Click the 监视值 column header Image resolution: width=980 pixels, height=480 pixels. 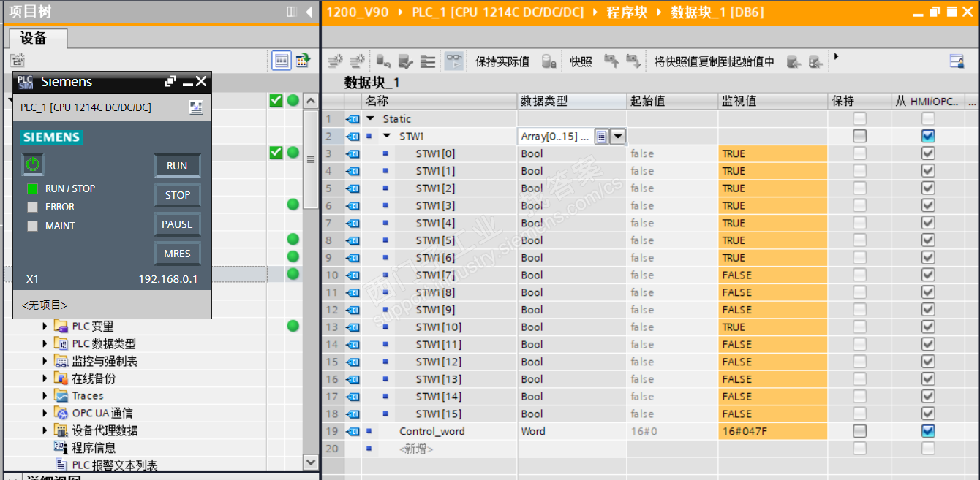(x=773, y=101)
